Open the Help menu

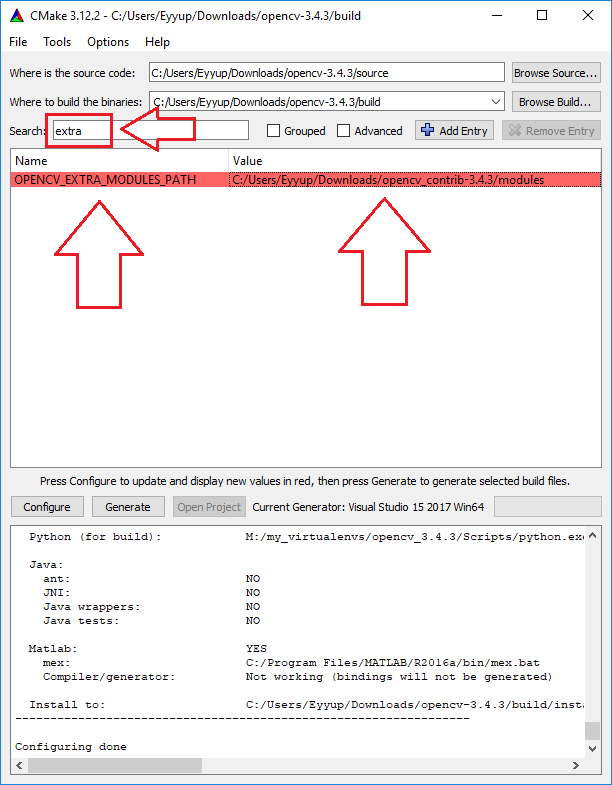(157, 42)
